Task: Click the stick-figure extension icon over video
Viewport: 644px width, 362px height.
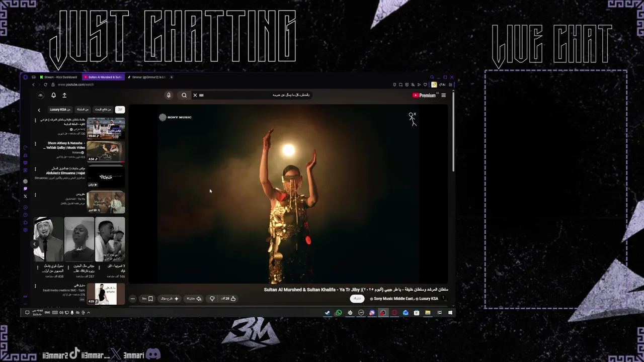Action: click(x=413, y=119)
